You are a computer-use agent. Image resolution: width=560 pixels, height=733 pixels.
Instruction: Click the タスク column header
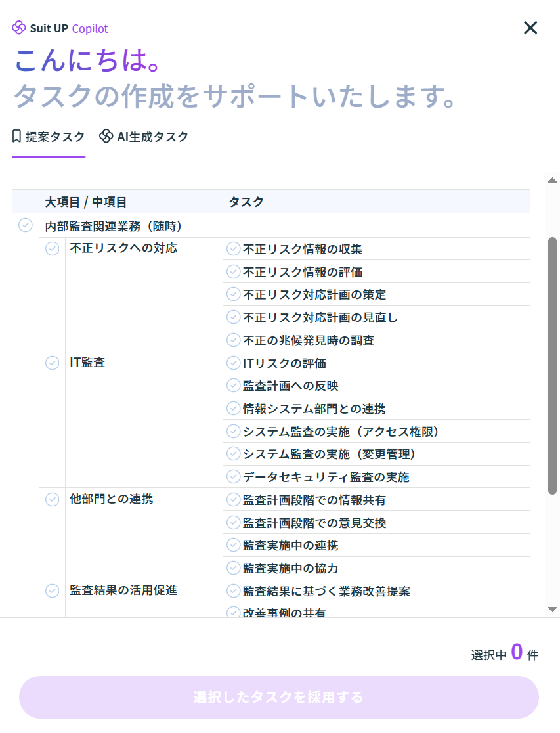click(246, 202)
